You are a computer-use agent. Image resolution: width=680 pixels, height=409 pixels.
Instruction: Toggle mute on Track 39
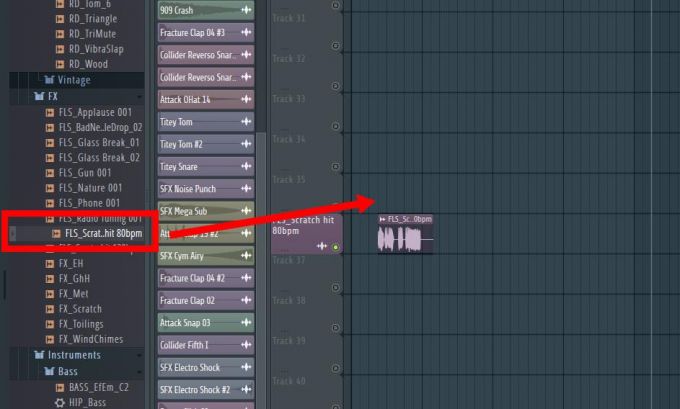click(x=336, y=328)
